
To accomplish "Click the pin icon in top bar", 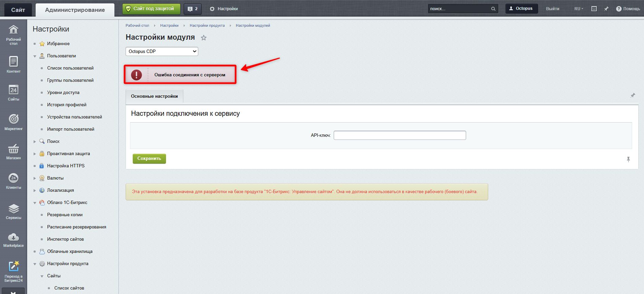I will 606,9.
